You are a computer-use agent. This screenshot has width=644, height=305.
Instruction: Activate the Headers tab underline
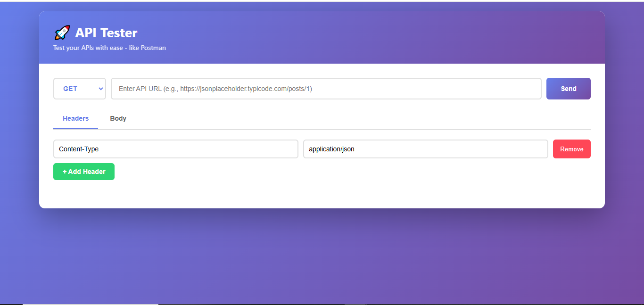(75, 118)
